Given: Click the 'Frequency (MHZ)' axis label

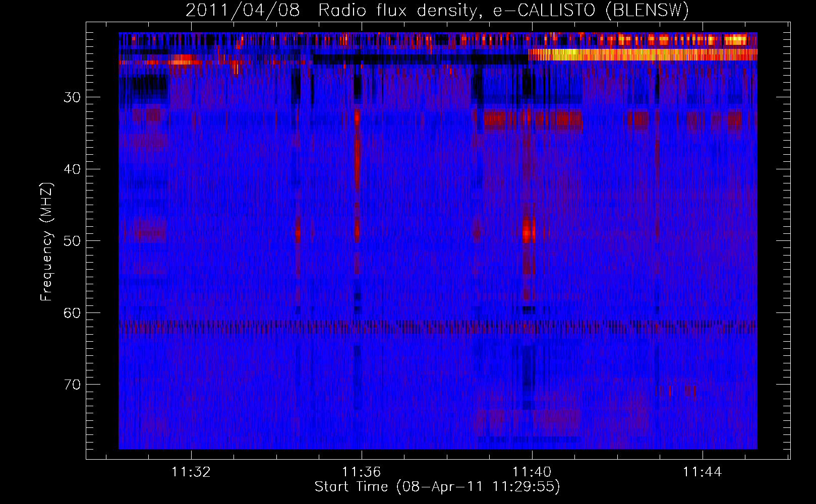Looking at the screenshot, I should [46, 242].
